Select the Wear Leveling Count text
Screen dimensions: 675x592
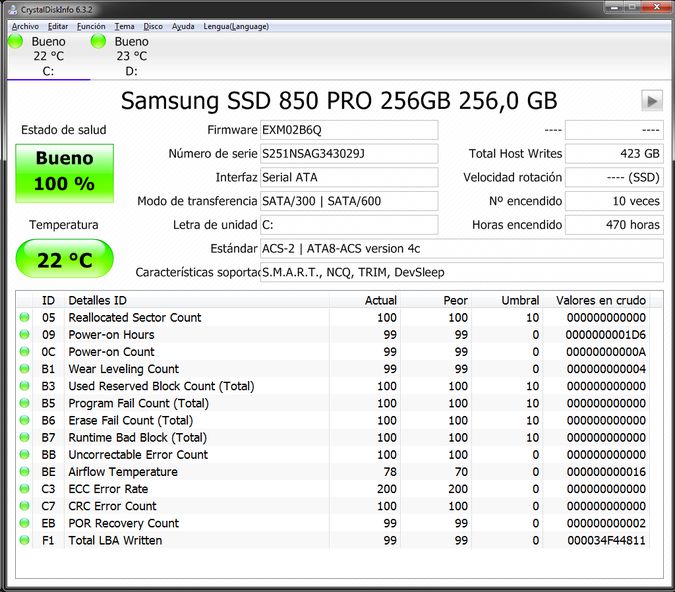[124, 369]
